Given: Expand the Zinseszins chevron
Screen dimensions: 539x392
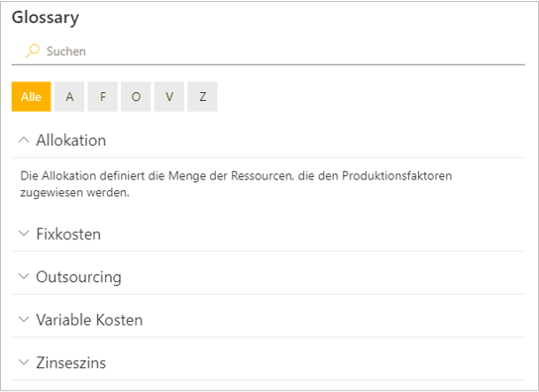Looking at the screenshot, I should (24, 362).
